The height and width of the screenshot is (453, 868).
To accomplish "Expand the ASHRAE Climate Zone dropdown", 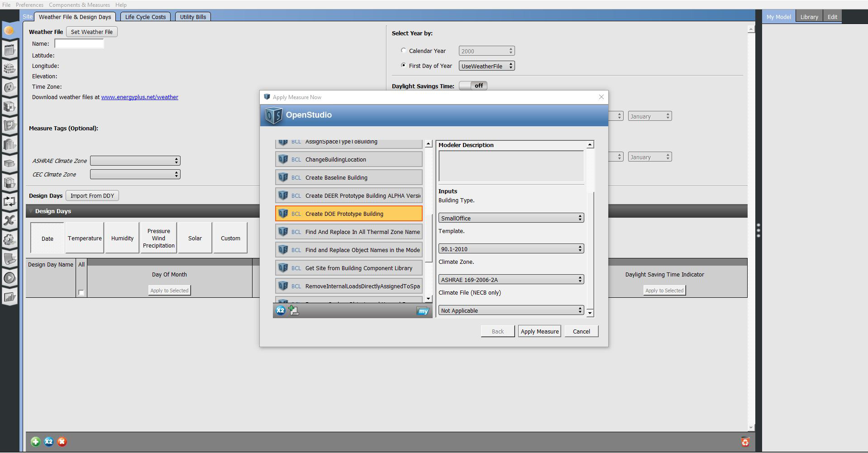I will coord(135,161).
